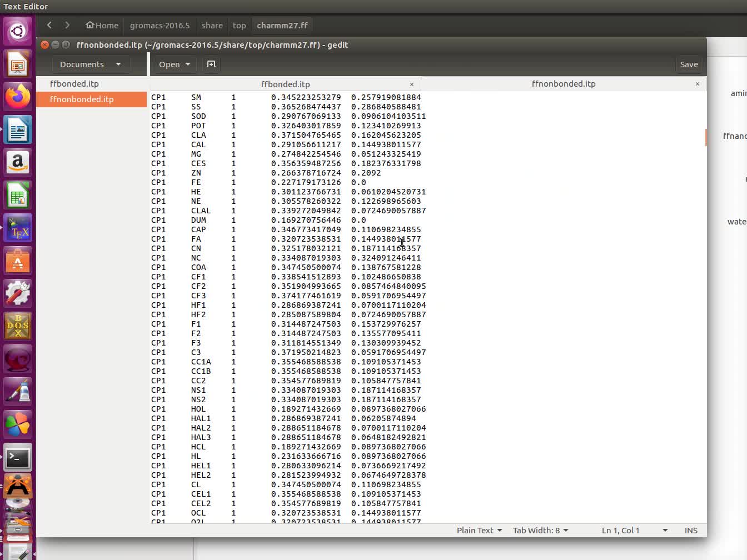Click CC1A atom type text

[201, 362]
